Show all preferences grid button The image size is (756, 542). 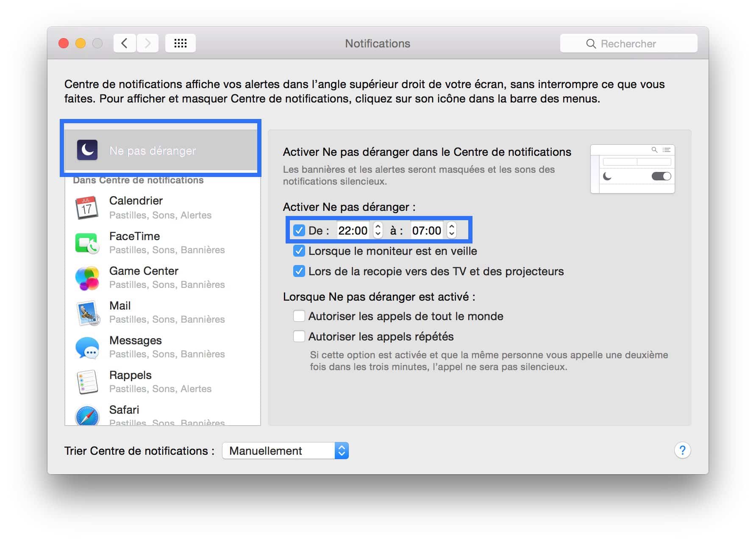[x=181, y=43]
